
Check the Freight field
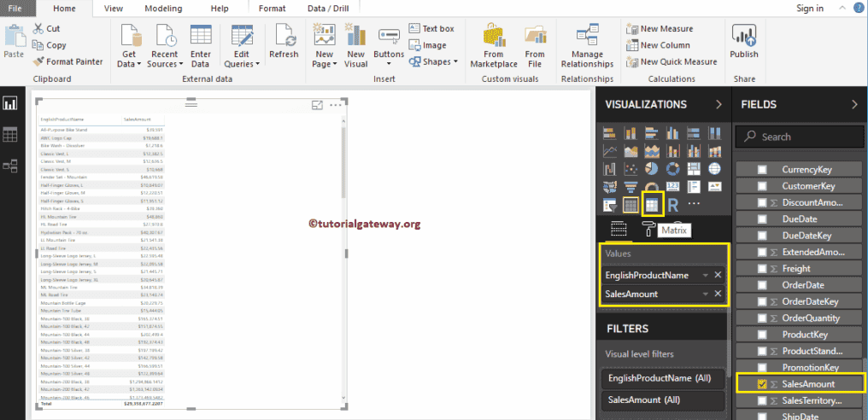click(x=762, y=268)
